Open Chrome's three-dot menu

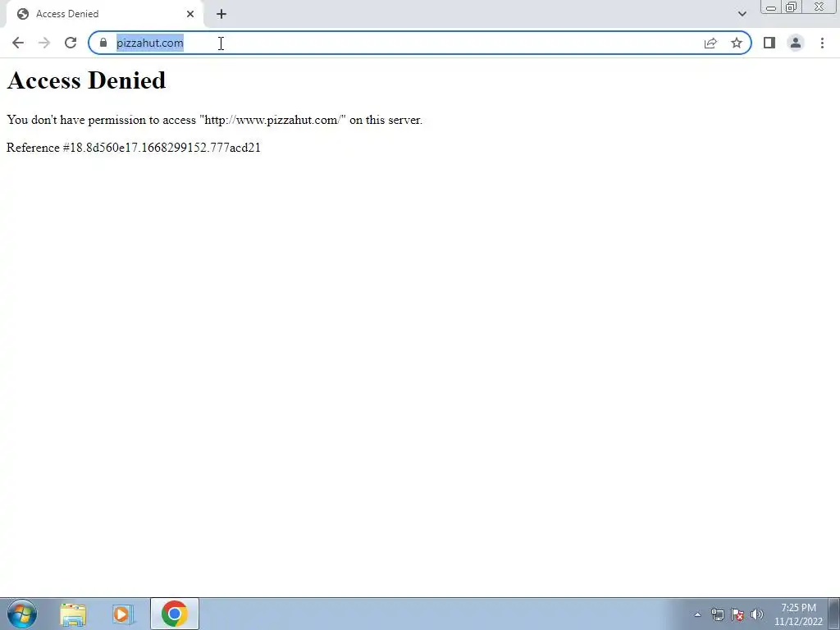(822, 43)
